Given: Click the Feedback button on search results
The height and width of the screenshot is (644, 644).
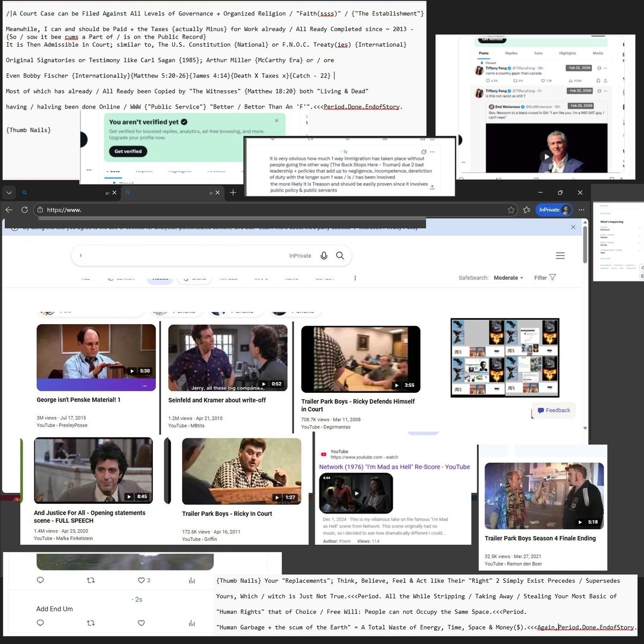Looking at the screenshot, I should click(554, 410).
